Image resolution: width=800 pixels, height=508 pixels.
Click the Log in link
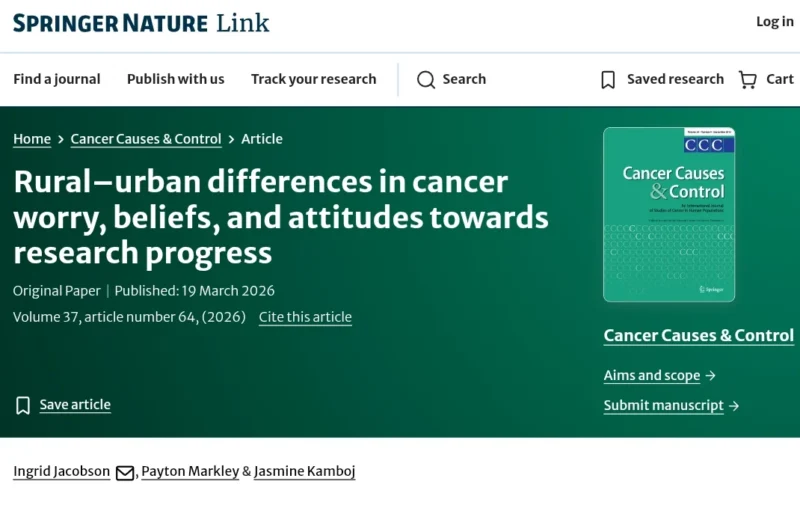pyautogui.click(x=774, y=22)
